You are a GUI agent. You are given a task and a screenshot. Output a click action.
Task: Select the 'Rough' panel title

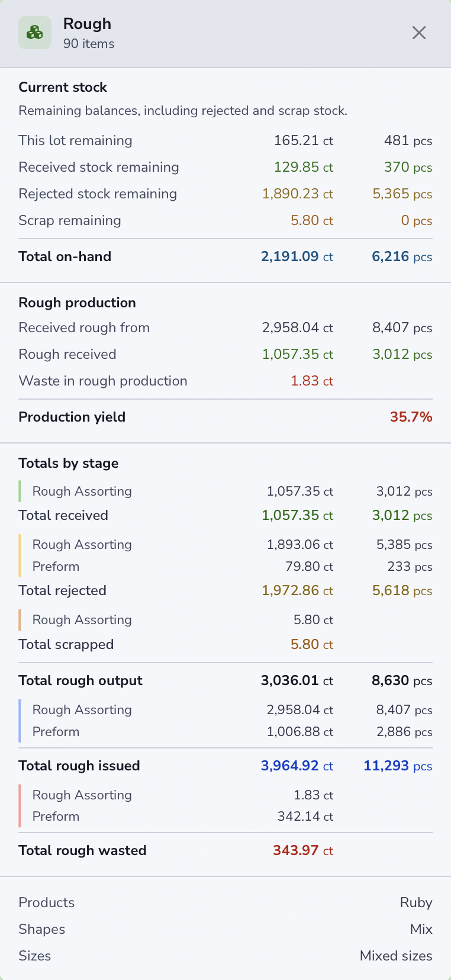click(x=87, y=24)
